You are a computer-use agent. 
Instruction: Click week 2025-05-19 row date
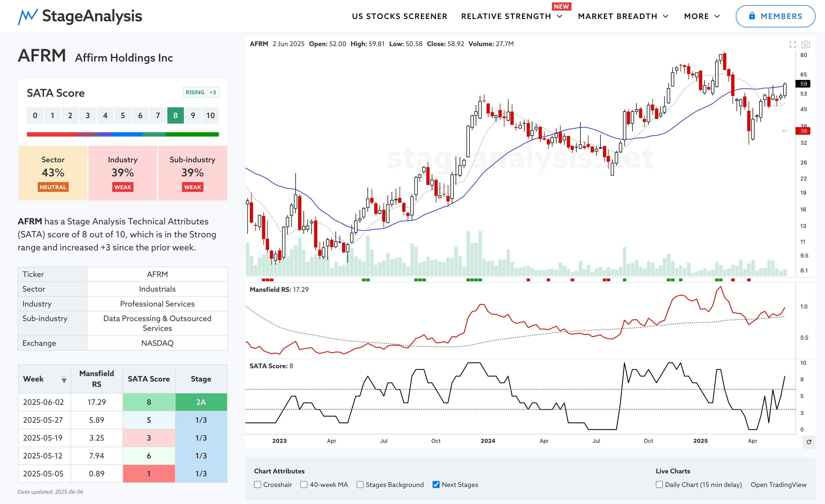(x=43, y=438)
